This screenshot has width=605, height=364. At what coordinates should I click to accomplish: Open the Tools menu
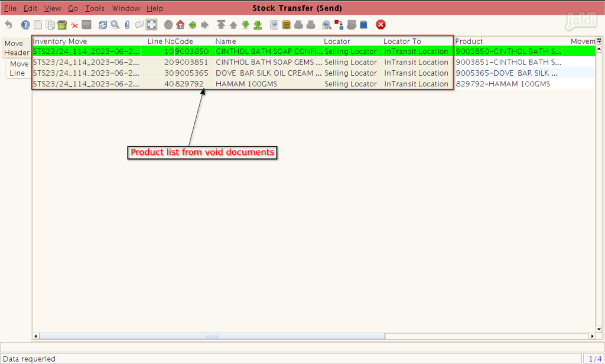click(95, 8)
